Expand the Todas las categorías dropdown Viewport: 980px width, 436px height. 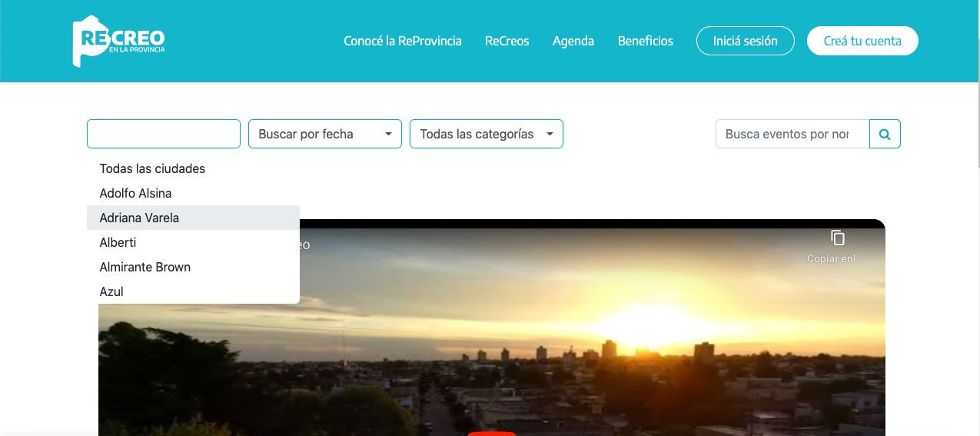point(486,134)
